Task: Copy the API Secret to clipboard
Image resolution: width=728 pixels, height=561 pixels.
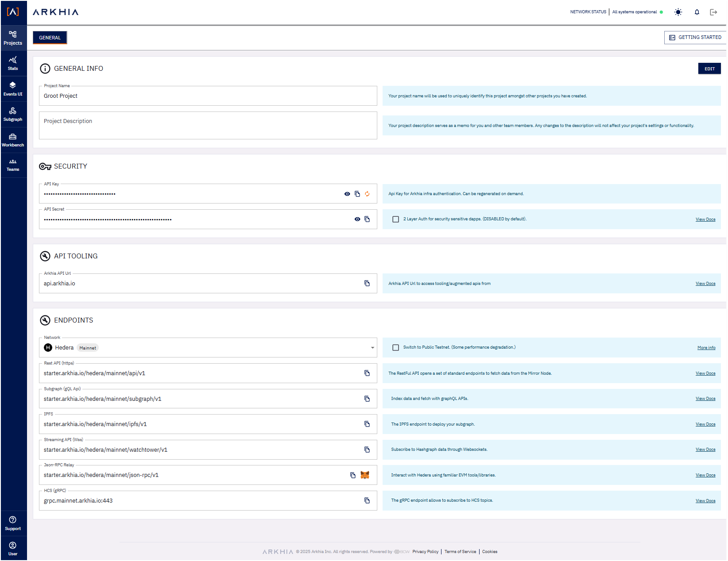Action: click(x=367, y=219)
